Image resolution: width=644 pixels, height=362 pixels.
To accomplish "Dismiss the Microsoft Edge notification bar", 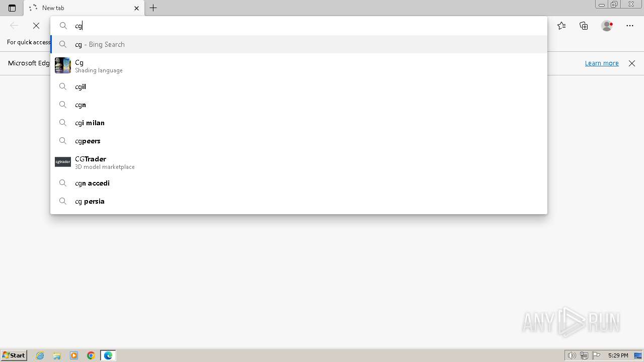I will point(632,63).
